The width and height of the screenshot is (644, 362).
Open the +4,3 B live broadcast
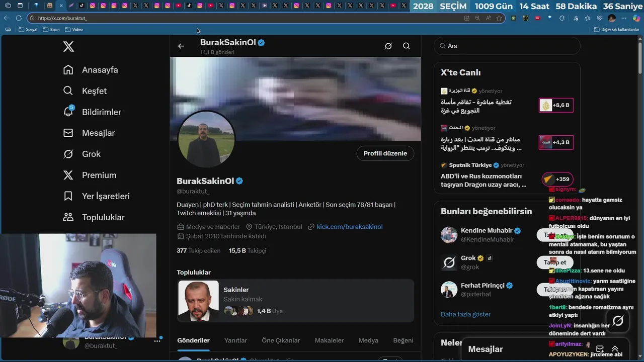point(507,139)
